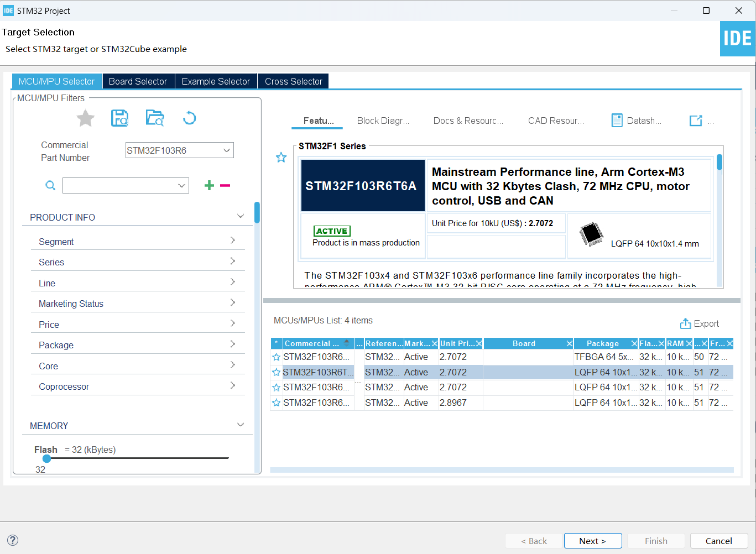This screenshot has width=756, height=554.
Task: Open the Commercial Part Number dropdown
Action: 226,150
